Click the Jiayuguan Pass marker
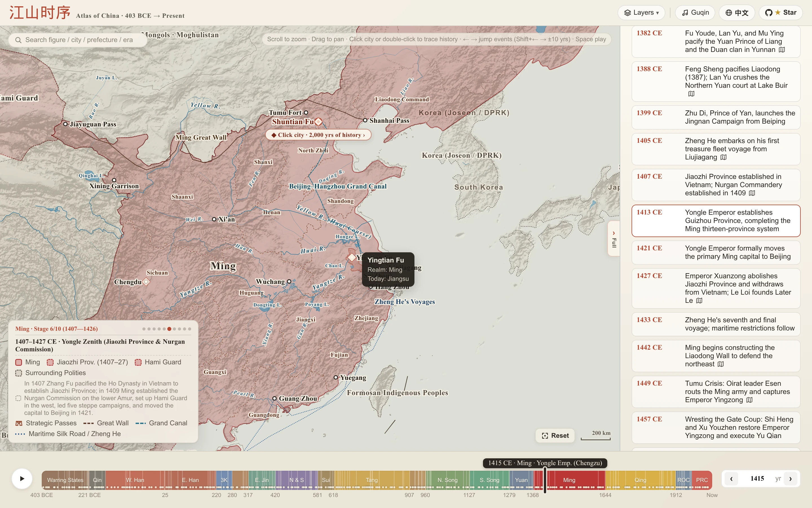 (65, 124)
